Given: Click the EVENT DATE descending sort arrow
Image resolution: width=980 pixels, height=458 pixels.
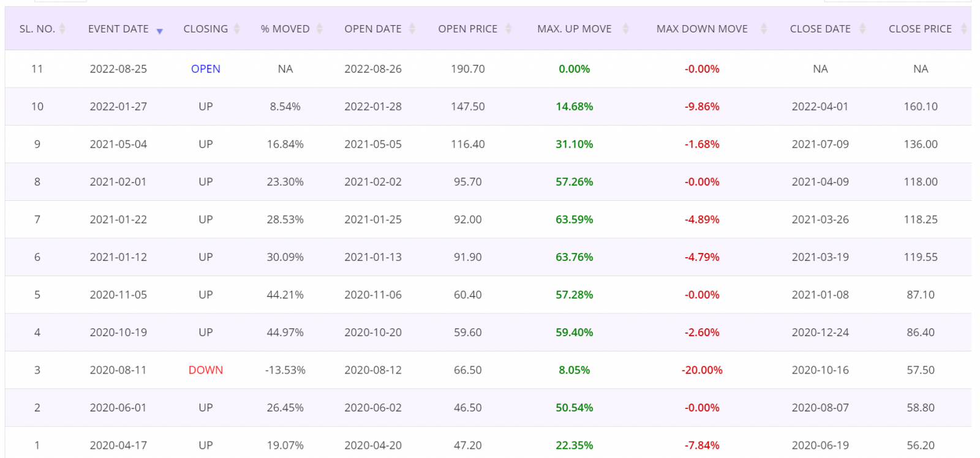Looking at the screenshot, I should click(160, 31).
